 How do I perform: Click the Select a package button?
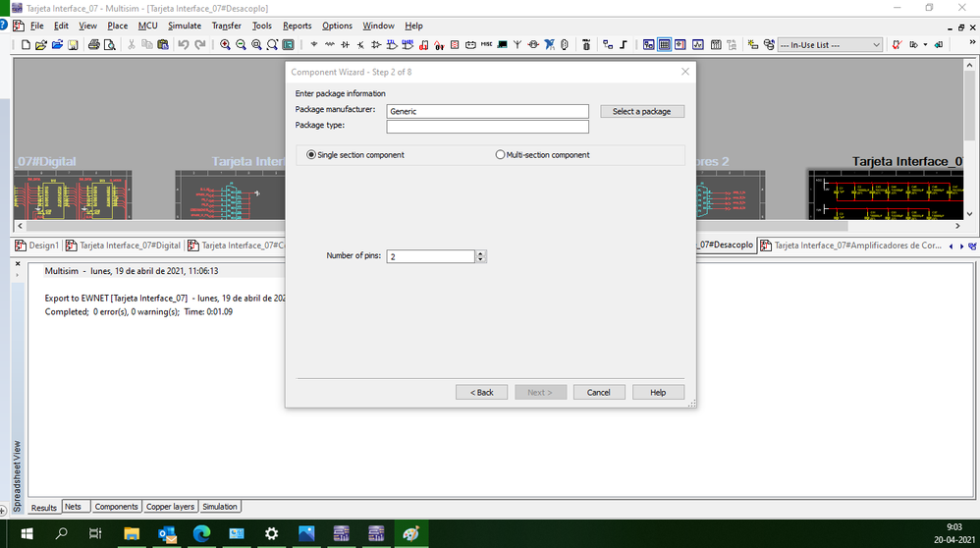tap(642, 111)
